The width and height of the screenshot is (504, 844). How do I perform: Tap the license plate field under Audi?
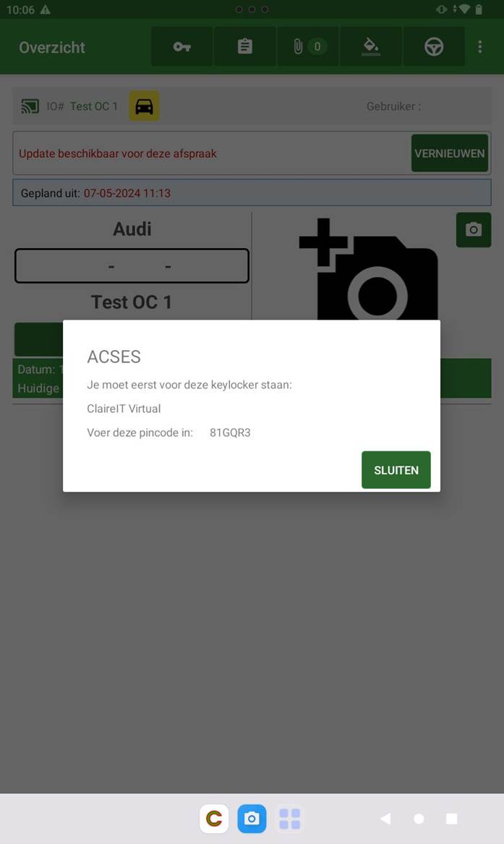tap(132, 266)
